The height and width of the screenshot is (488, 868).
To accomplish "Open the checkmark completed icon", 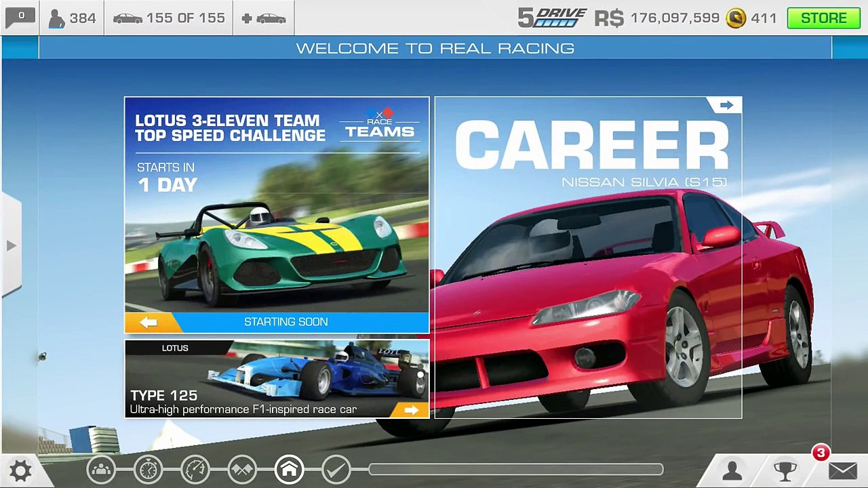I will pos(336,469).
